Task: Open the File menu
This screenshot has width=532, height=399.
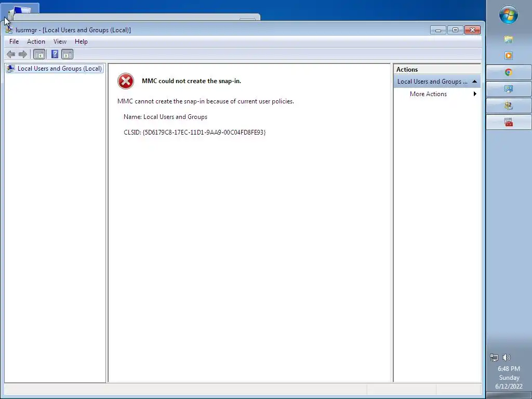Action: 14,42
